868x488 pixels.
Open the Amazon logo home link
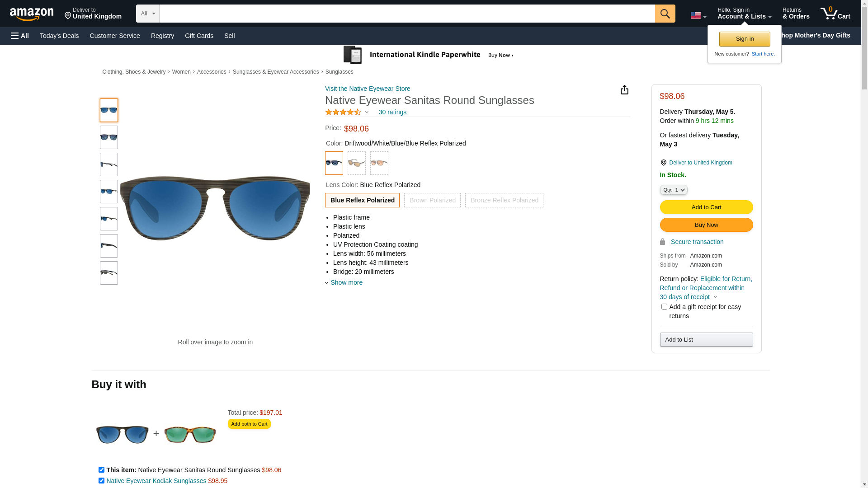point(32,14)
